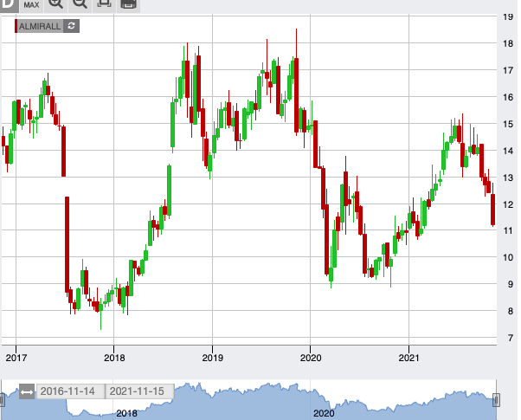Select the MAX time range button

pos(31,5)
